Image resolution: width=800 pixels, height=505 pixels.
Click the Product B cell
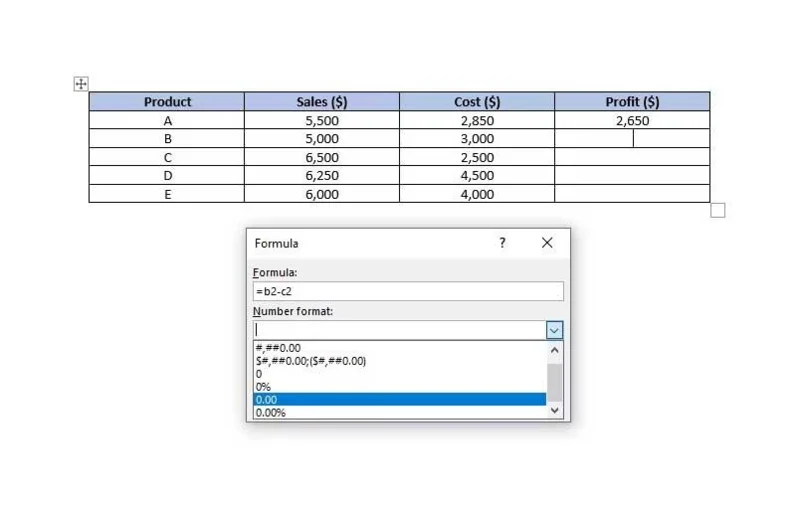[167, 139]
